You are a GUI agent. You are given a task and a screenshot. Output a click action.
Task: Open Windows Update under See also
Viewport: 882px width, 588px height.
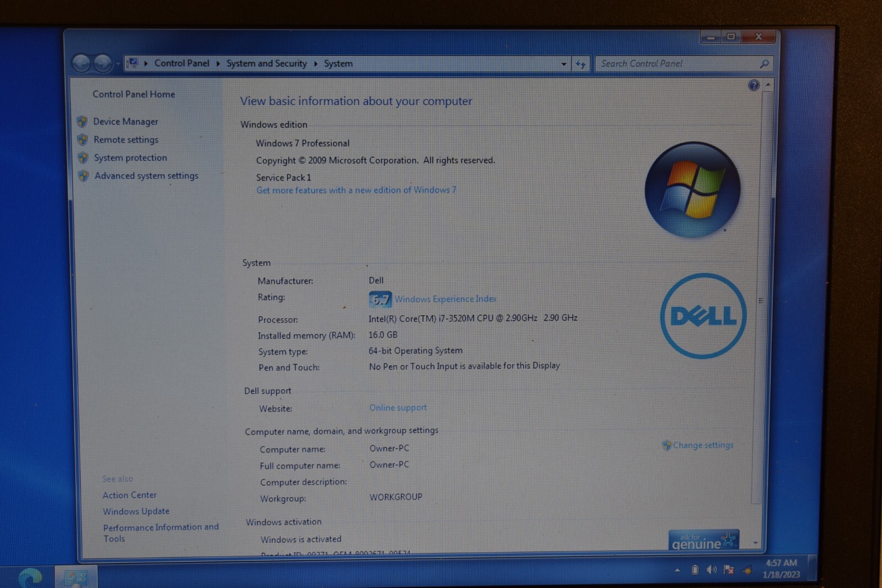tap(136, 511)
